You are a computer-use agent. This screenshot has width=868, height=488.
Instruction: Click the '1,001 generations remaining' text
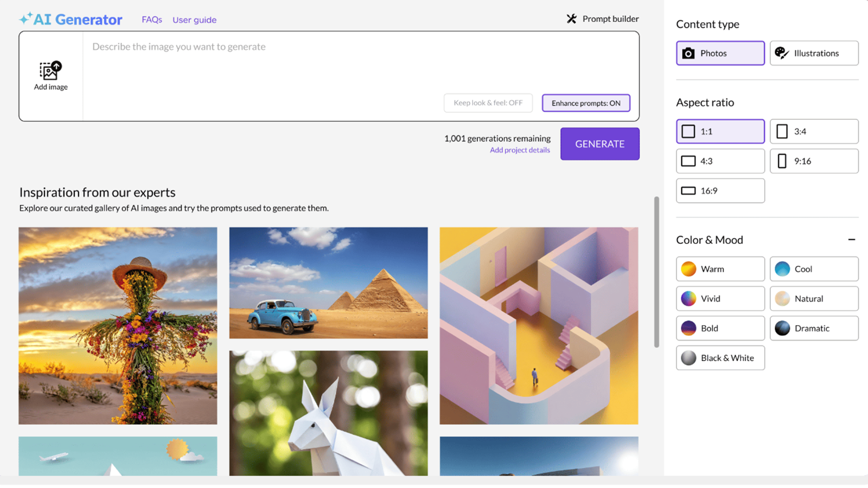click(x=497, y=138)
